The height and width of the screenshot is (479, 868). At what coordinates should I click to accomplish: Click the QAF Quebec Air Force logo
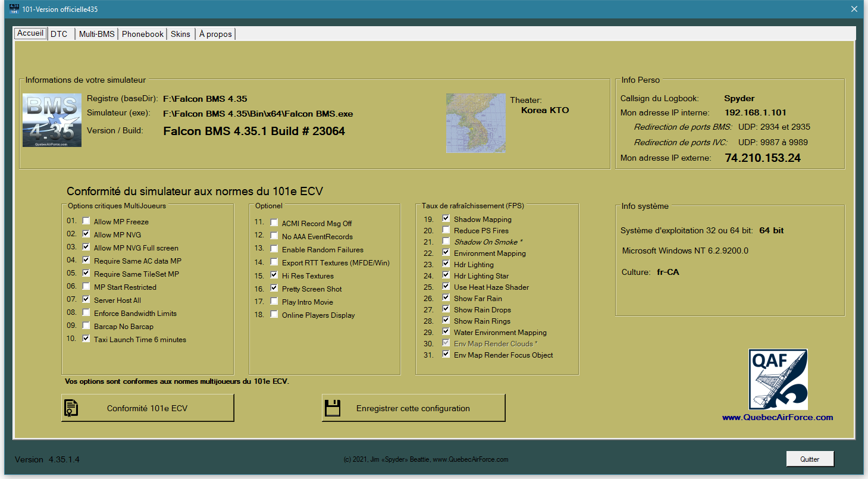coord(778,380)
